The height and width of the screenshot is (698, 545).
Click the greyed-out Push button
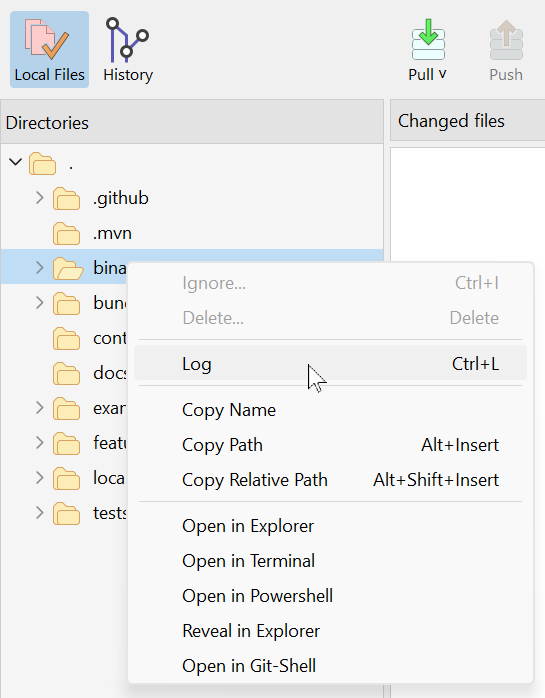point(506,49)
